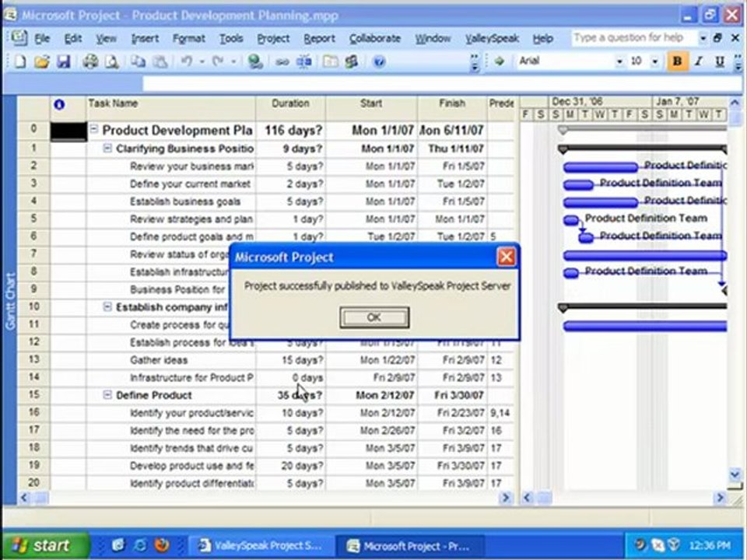747x560 pixels.
Task: Click the Task Name column header
Action: [170, 107]
